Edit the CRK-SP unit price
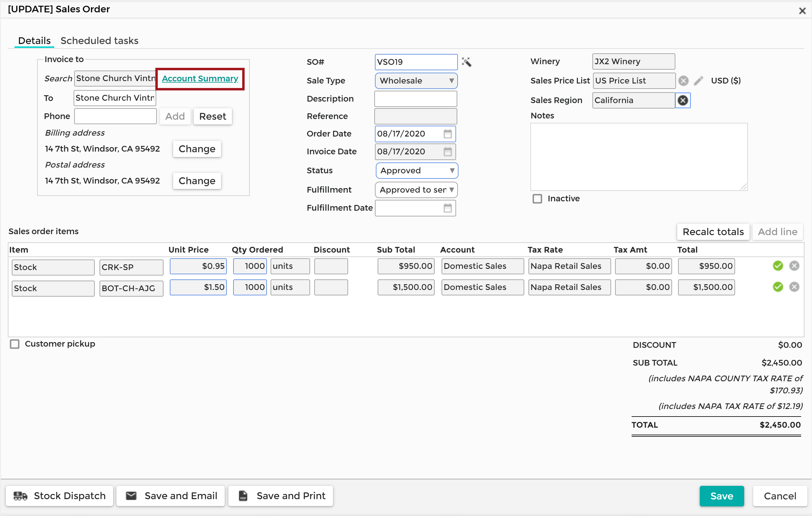Screen dimensions: 812x516 (198, 266)
